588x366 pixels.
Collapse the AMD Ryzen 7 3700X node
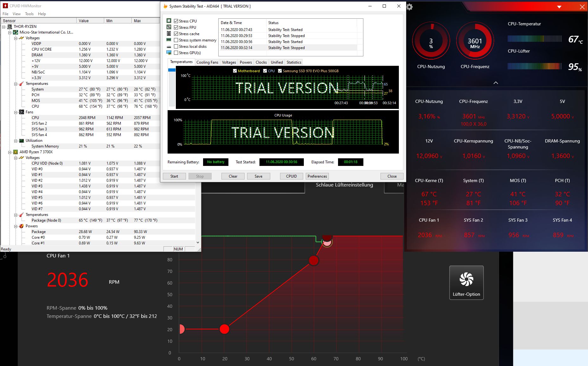tap(10, 152)
